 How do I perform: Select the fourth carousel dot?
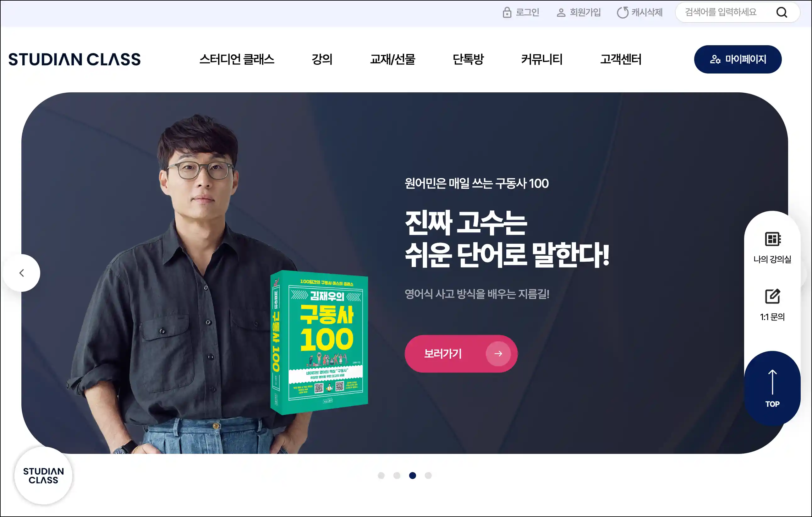428,475
